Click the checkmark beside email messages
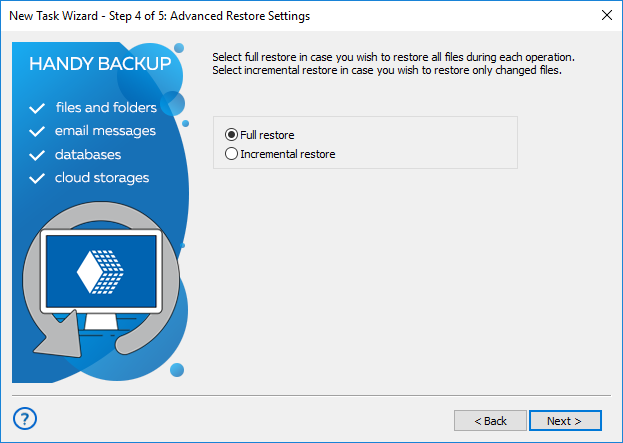623x443 pixels. pos(38,131)
